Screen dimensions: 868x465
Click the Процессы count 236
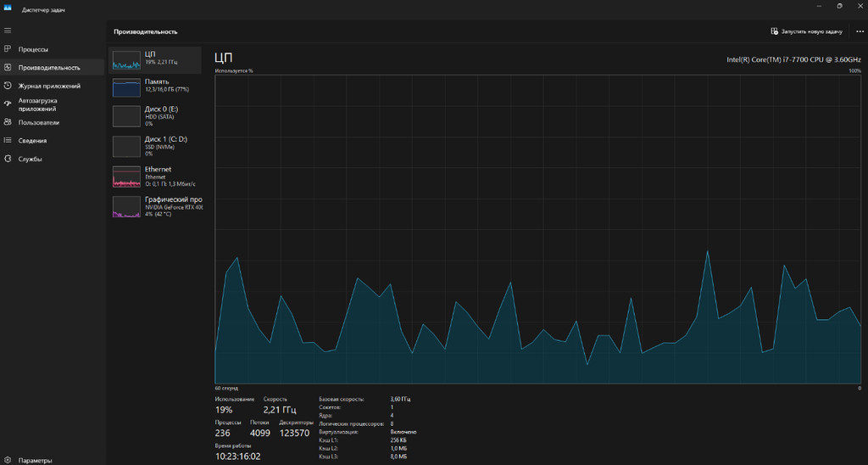(223, 433)
